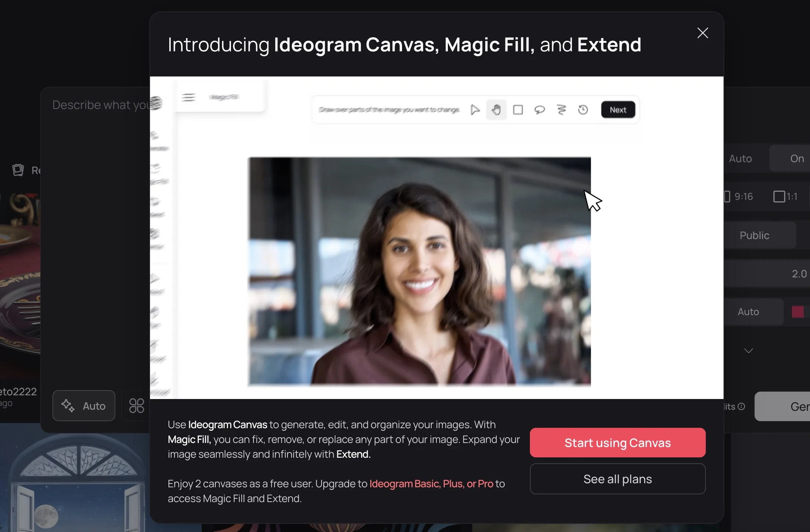Select the arrow/select tool icon
Viewport: 810px width, 532px height.
click(x=475, y=109)
